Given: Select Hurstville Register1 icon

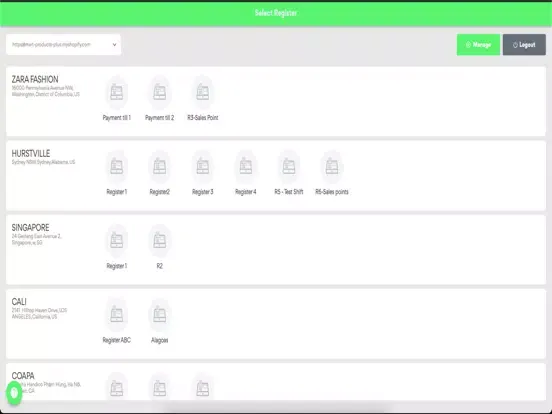Looking at the screenshot, I should coord(117,167).
